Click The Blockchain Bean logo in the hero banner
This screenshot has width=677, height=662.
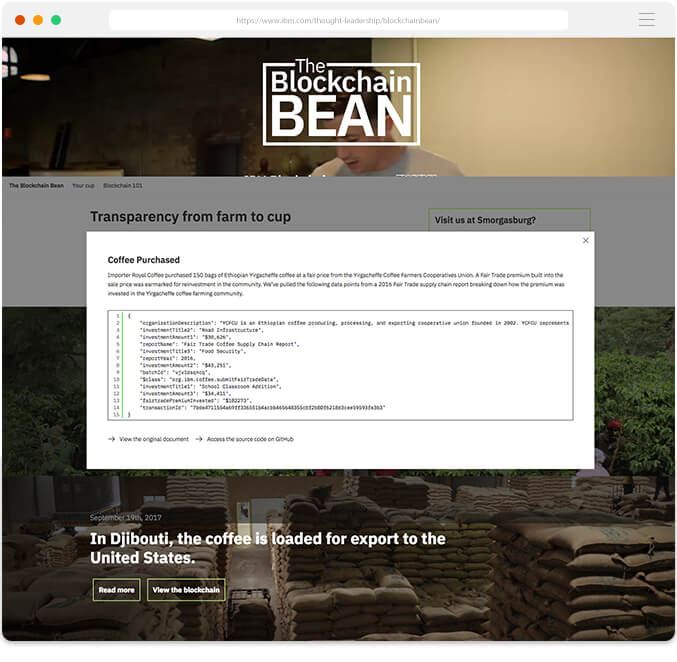click(341, 102)
